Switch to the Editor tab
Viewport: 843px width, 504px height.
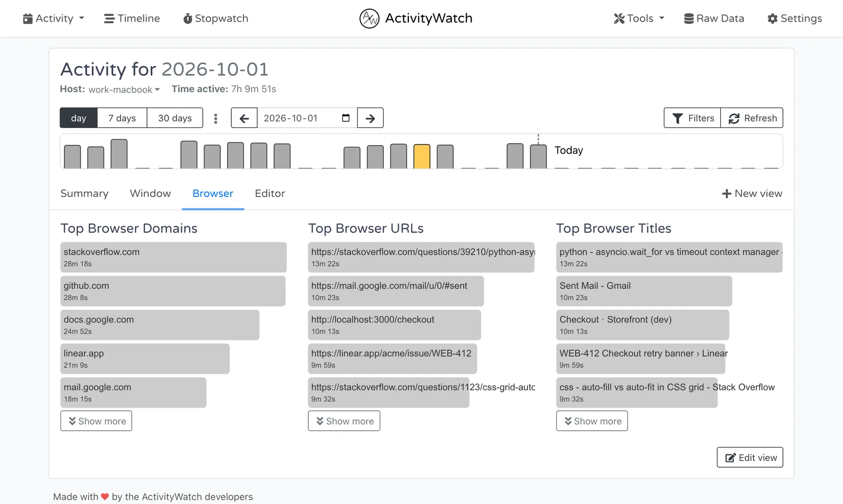pos(270,193)
